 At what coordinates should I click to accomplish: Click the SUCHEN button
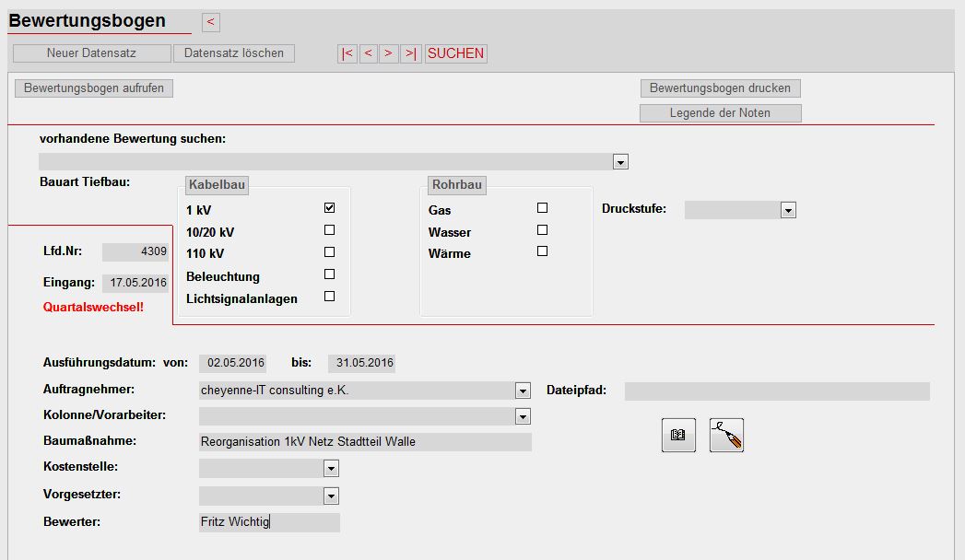[x=455, y=53]
